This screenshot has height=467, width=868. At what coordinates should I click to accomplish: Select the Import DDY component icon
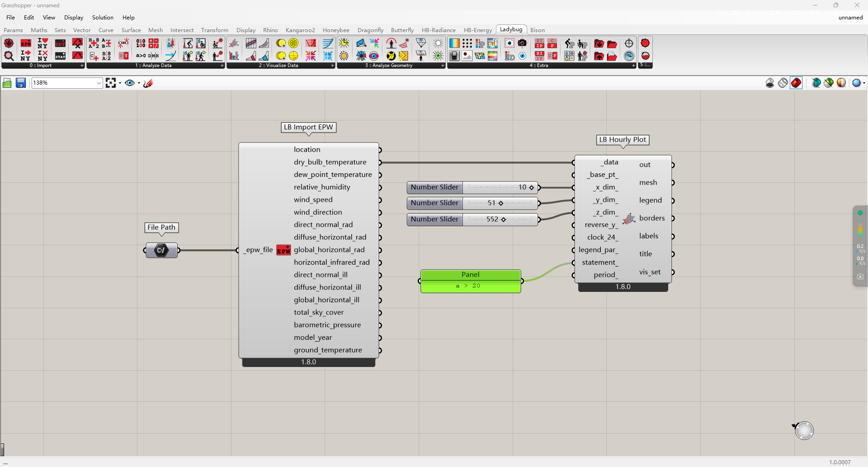point(60,43)
